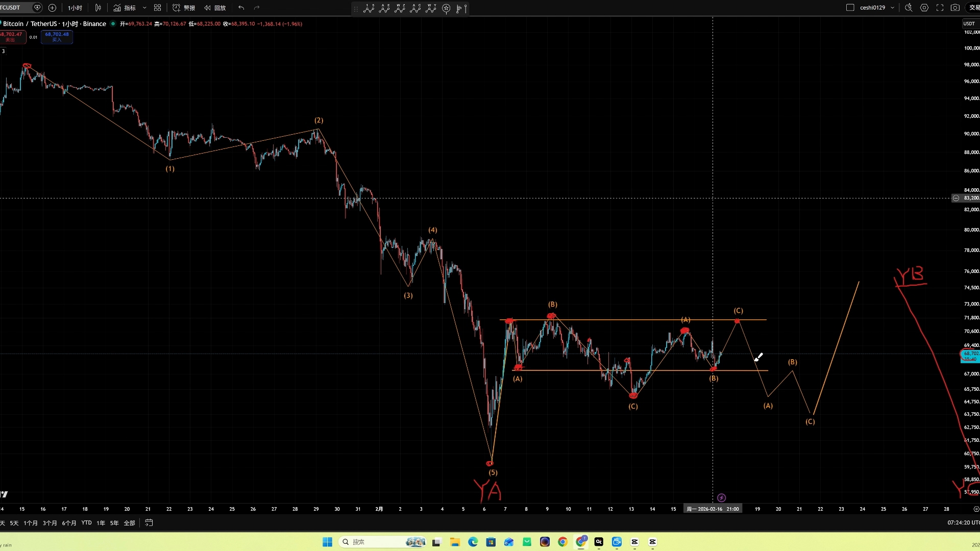
Task: Select the 3个月 time range tab
Action: pos(50,523)
